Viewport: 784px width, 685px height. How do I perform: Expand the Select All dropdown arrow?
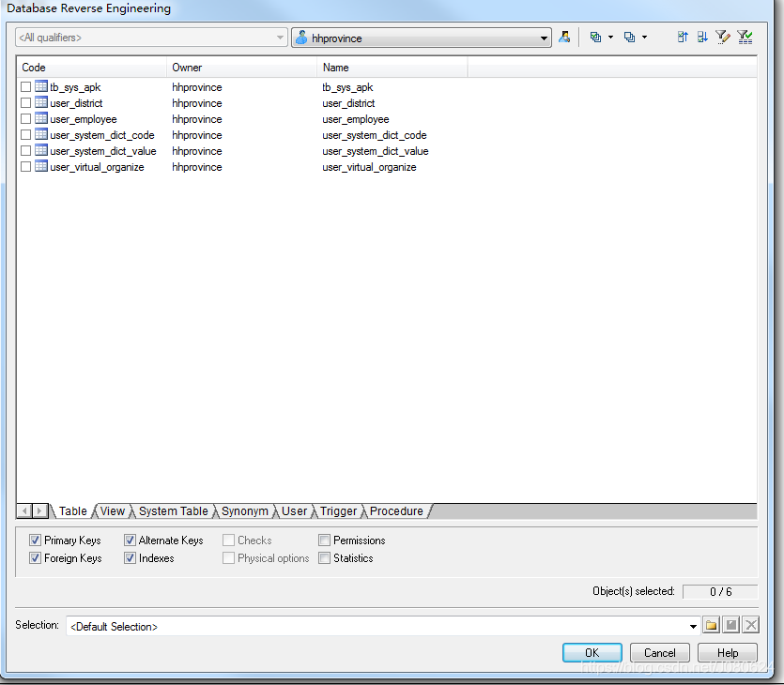[x=610, y=37]
